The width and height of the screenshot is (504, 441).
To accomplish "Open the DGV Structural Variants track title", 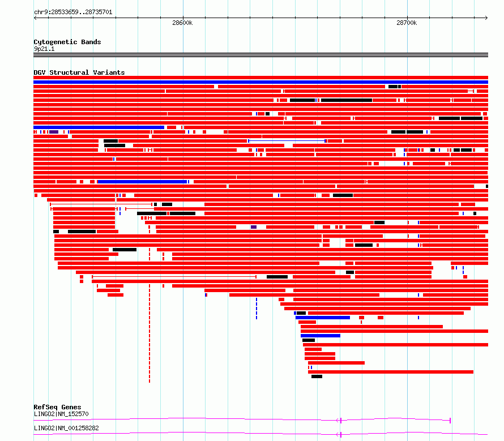I will (x=79, y=72).
